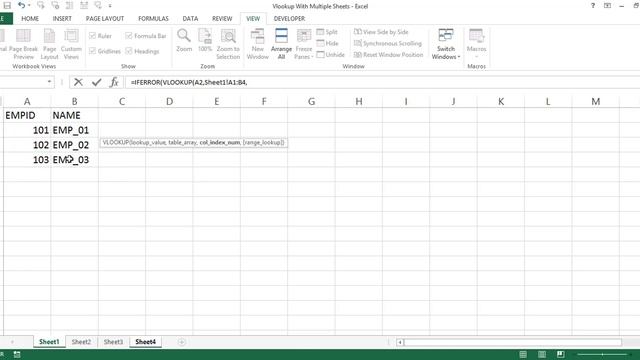Click into the formula bar text

pos(189,82)
